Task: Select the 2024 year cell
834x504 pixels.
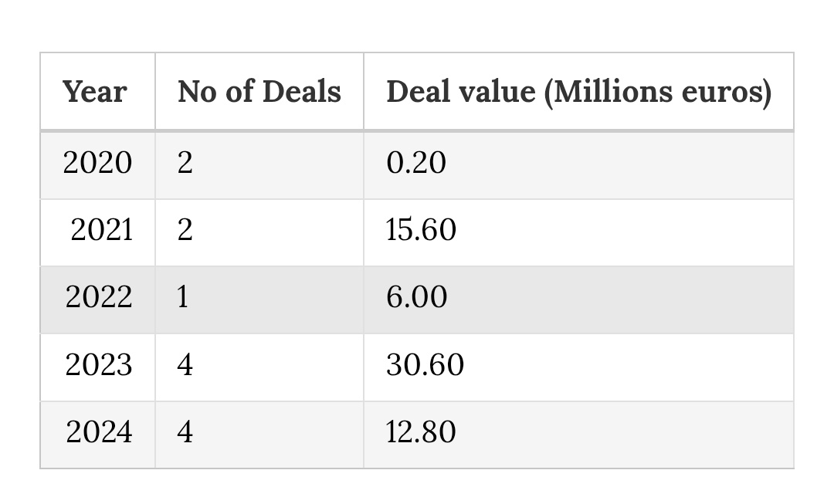Action: (x=98, y=435)
